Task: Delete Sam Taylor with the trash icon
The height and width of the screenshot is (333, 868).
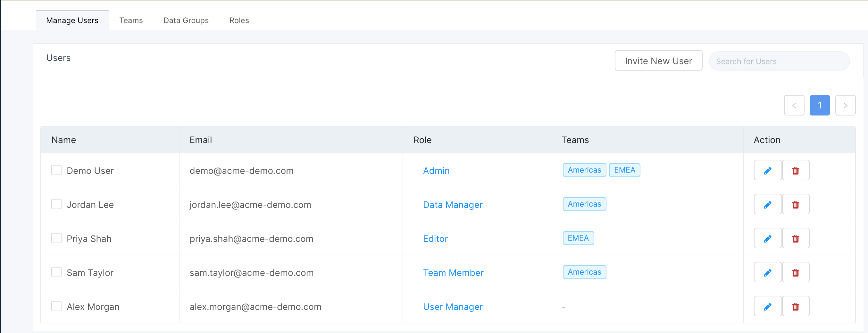Action: tap(796, 272)
